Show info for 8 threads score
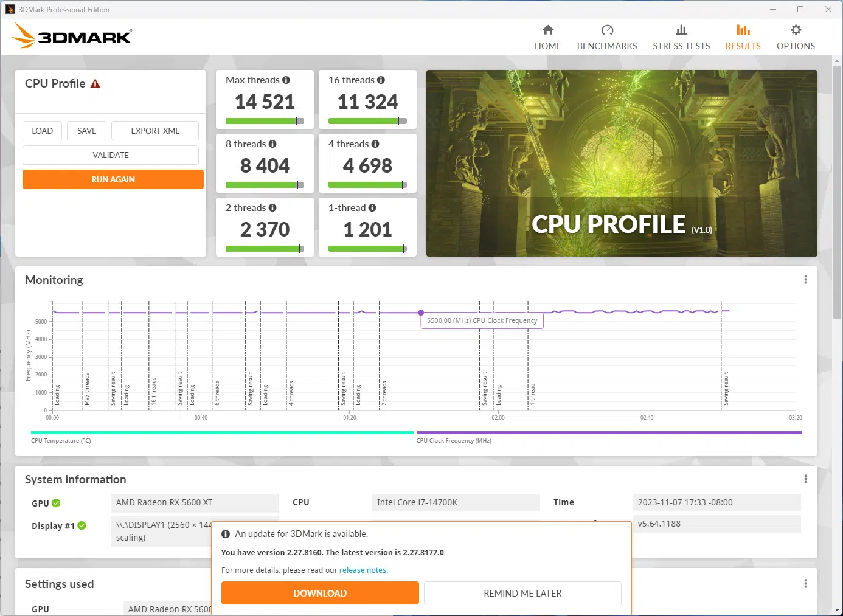 coord(272,144)
